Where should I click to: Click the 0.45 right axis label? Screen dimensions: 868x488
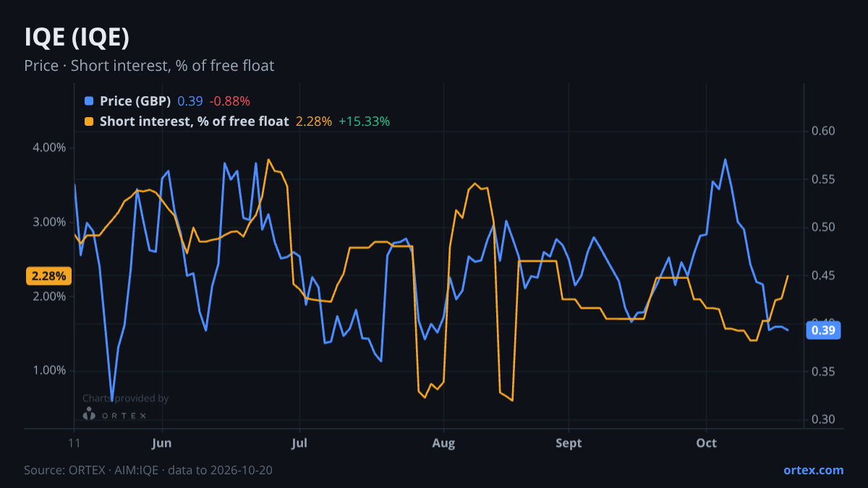pos(823,275)
